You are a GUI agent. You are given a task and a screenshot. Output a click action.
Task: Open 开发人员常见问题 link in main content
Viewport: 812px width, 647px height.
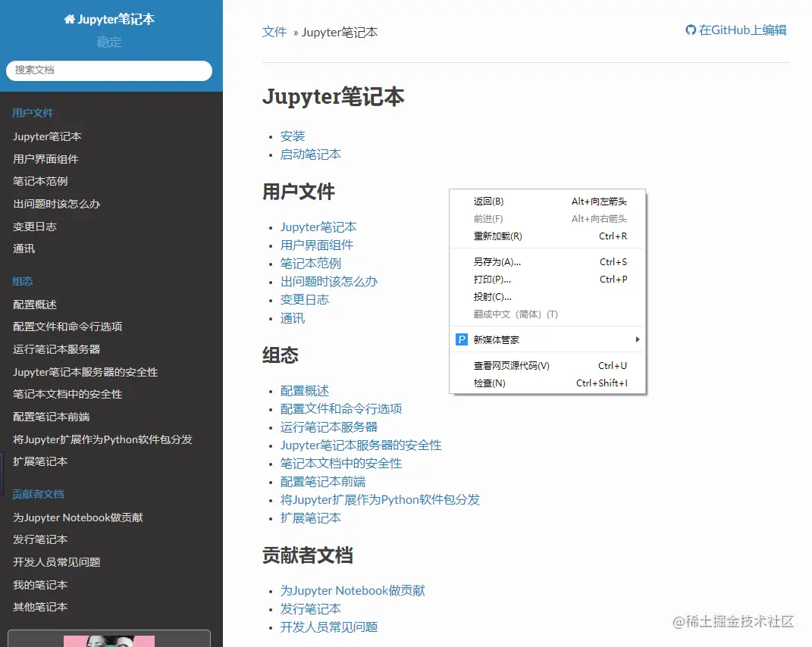click(329, 627)
